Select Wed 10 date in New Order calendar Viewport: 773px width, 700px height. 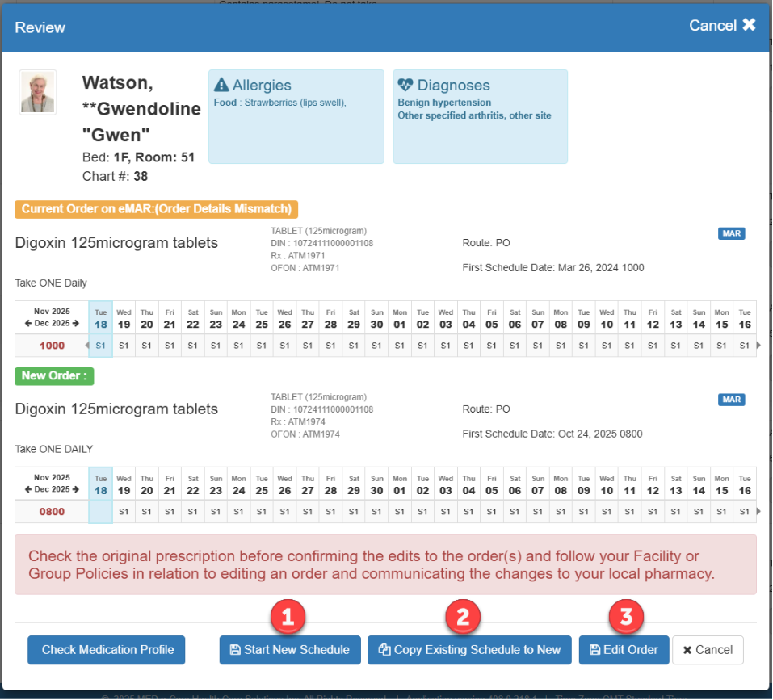(x=607, y=484)
